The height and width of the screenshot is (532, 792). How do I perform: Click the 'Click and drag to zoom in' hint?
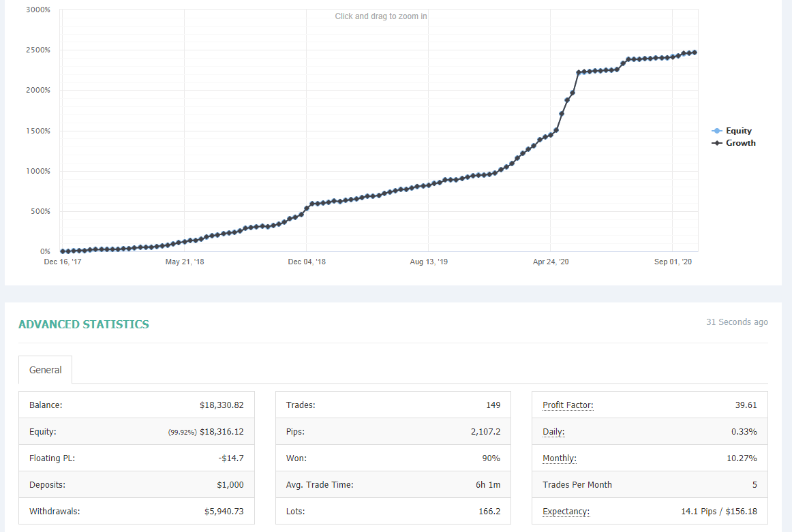381,16
